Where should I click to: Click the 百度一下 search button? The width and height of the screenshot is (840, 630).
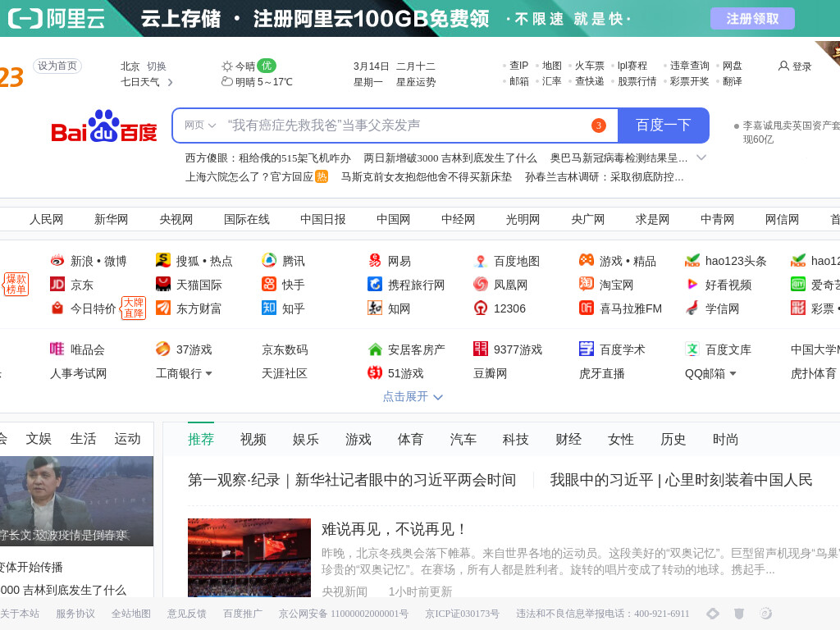(x=663, y=126)
